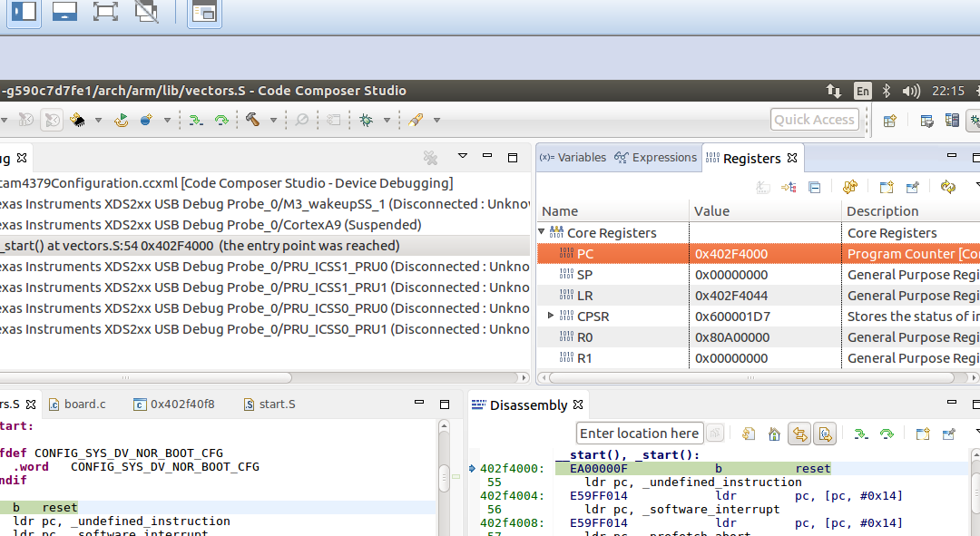Image resolution: width=980 pixels, height=536 pixels.
Task: Click Continuous Refresh icon in Registers view
Action: tap(948, 187)
